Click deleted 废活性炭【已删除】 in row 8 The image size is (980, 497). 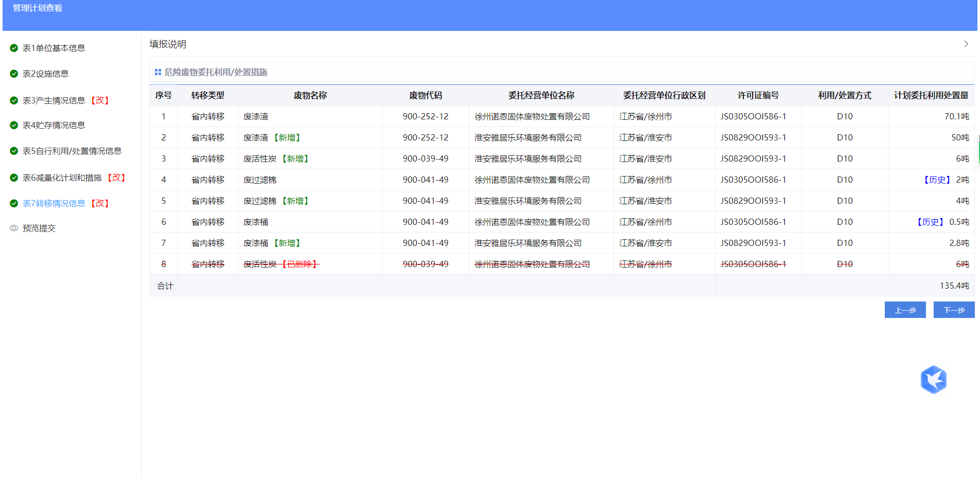point(282,264)
